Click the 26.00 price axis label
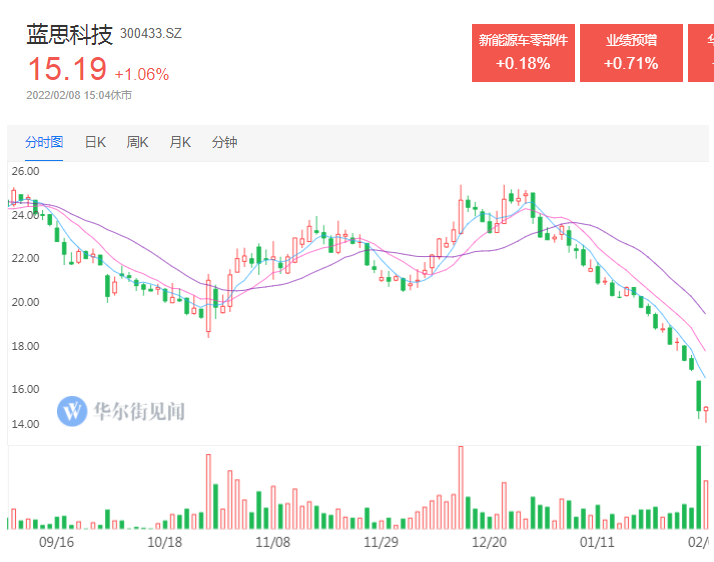Screen dimensions: 714x562 25,171
